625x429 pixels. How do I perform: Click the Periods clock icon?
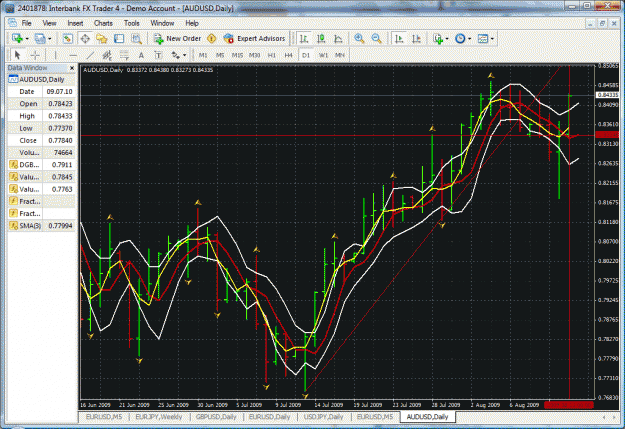pyautogui.click(x=460, y=39)
